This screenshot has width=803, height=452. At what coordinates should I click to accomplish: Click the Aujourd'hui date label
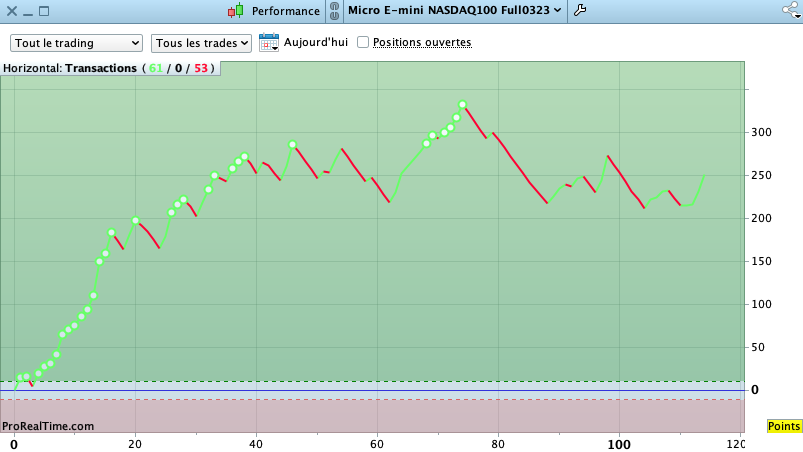tap(316, 42)
